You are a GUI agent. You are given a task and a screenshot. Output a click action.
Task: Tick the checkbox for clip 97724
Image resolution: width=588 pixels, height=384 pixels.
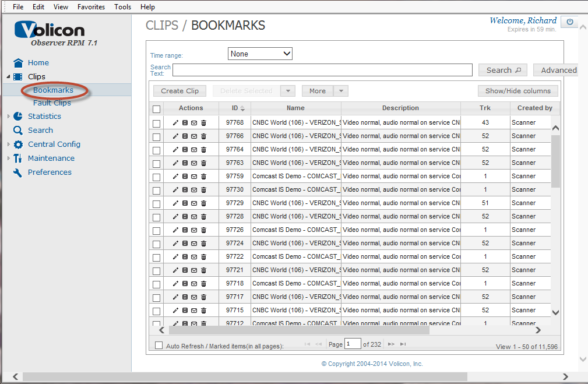coord(156,244)
